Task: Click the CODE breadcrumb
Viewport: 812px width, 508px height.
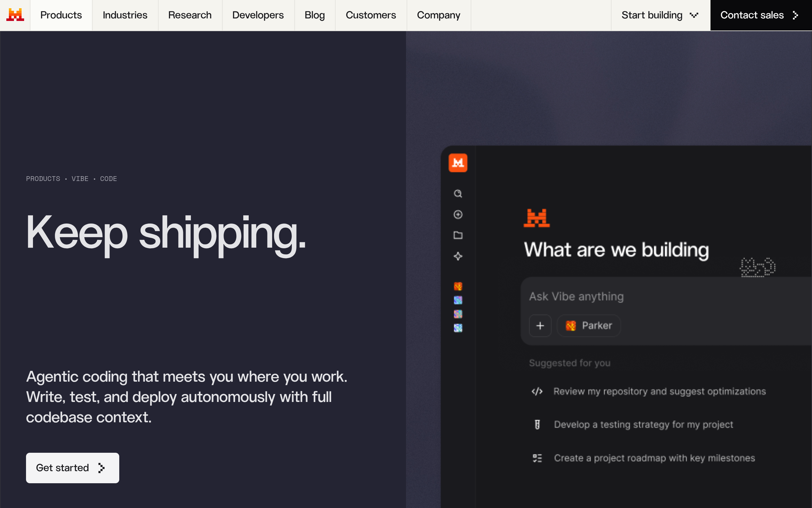Action: click(108, 179)
